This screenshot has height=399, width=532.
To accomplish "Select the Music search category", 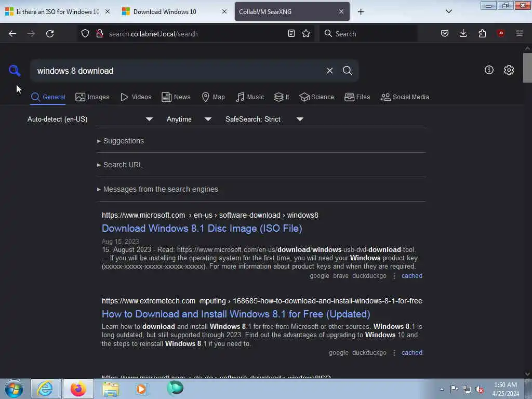I will coord(250,97).
